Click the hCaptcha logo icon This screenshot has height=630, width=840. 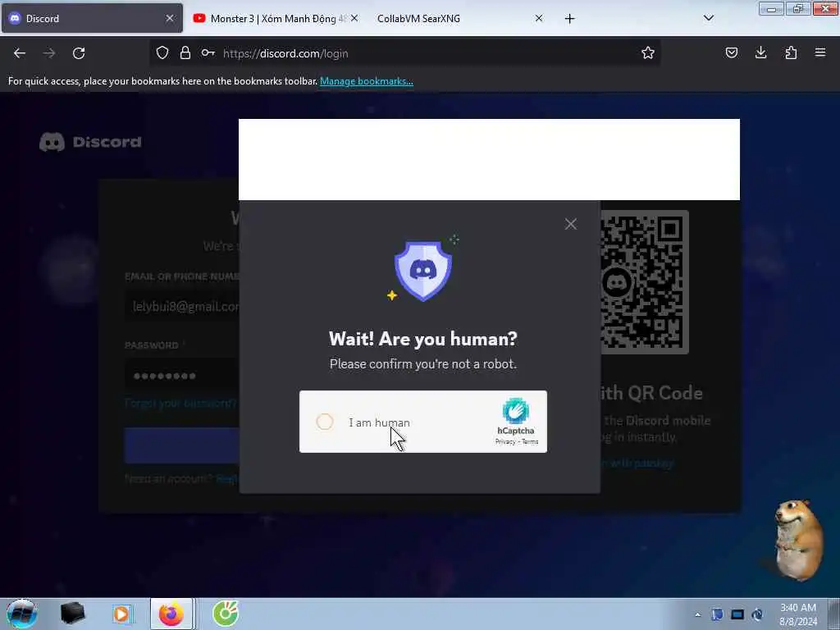click(515, 411)
